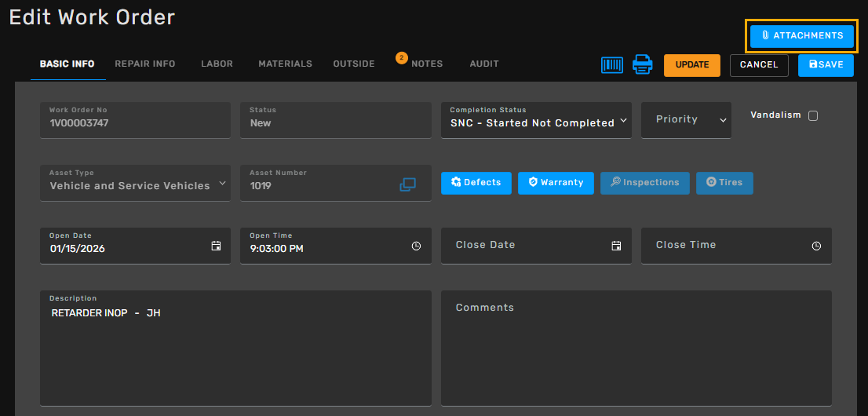Click the printer icon

tap(643, 65)
